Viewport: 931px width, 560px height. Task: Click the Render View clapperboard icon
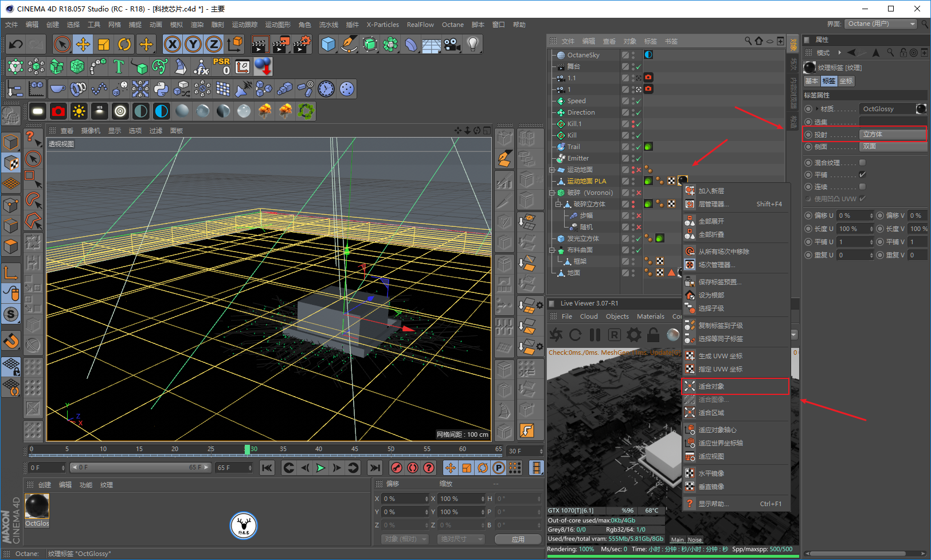pos(260,44)
